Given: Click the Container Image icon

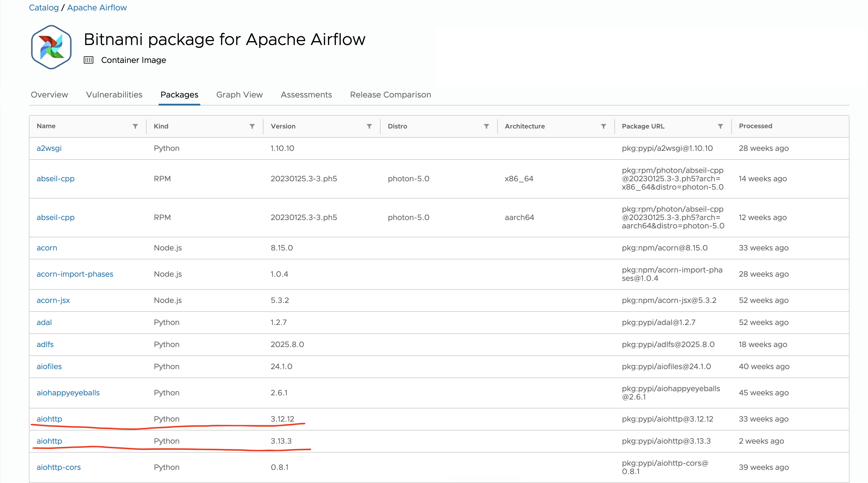Looking at the screenshot, I should 88,60.
